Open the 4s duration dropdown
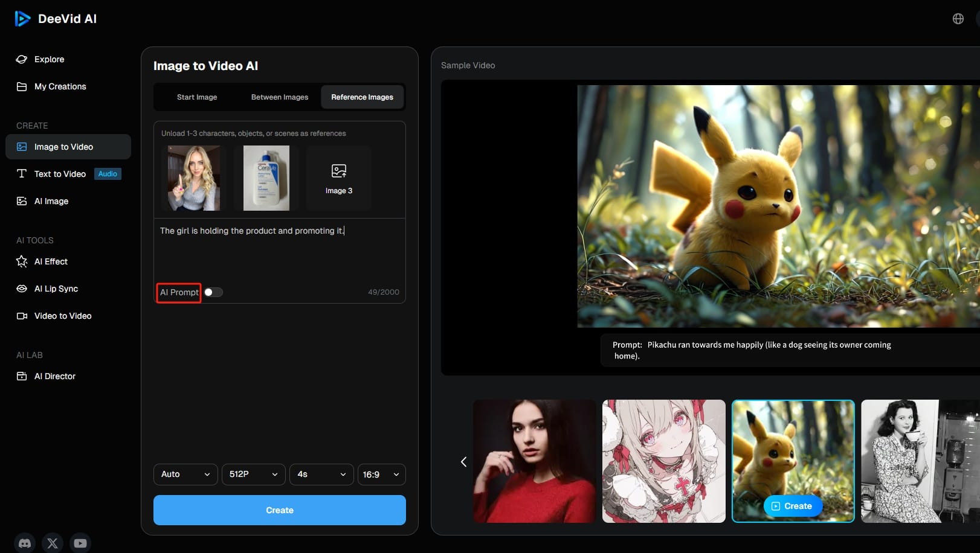 (x=321, y=475)
